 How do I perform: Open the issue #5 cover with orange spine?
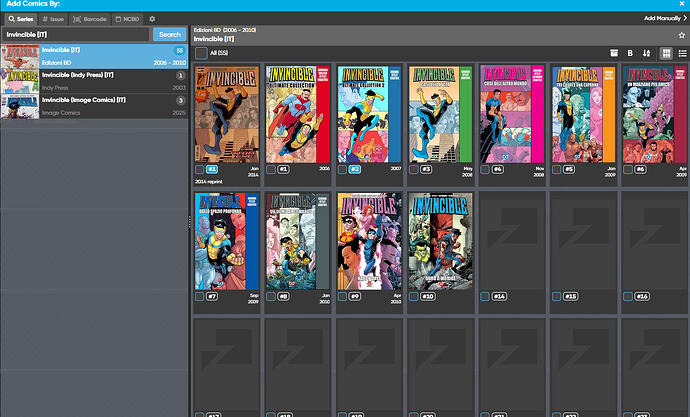point(584,114)
